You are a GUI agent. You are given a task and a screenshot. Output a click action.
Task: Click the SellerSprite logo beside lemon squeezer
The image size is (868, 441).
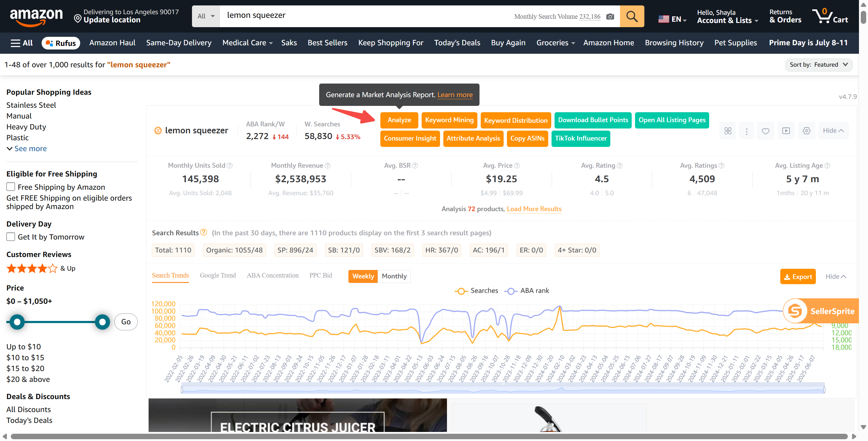158,131
